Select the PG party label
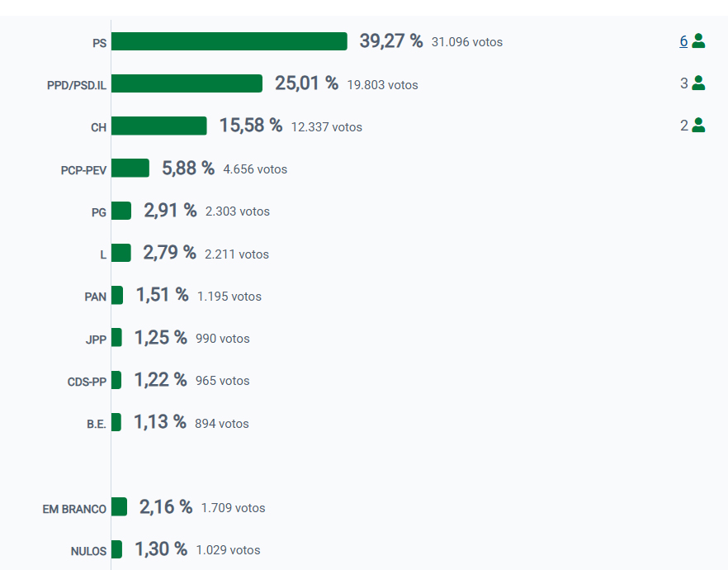Screen dimensions: 728x570 [x=99, y=212]
